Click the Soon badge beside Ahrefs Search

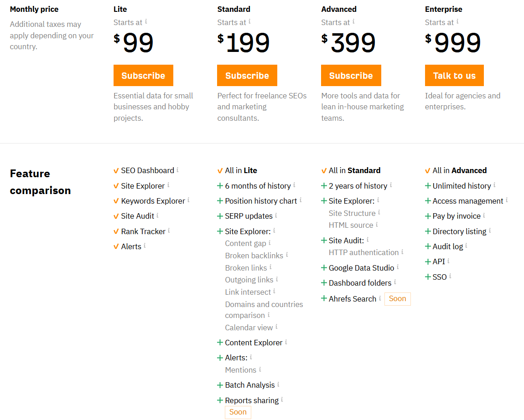pyautogui.click(x=397, y=299)
